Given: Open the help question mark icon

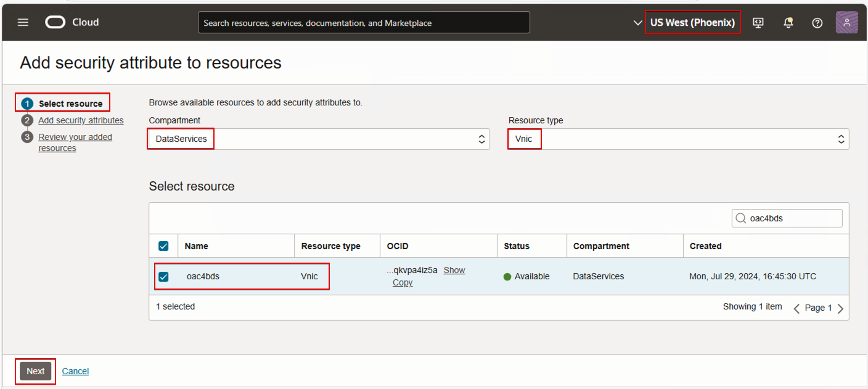Looking at the screenshot, I should click(x=817, y=23).
